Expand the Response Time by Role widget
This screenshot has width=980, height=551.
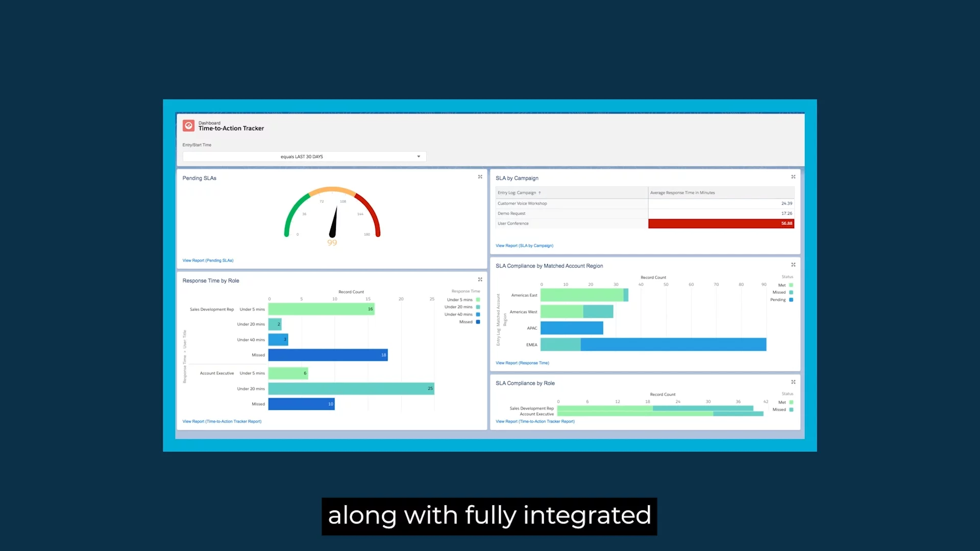pyautogui.click(x=480, y=280)
